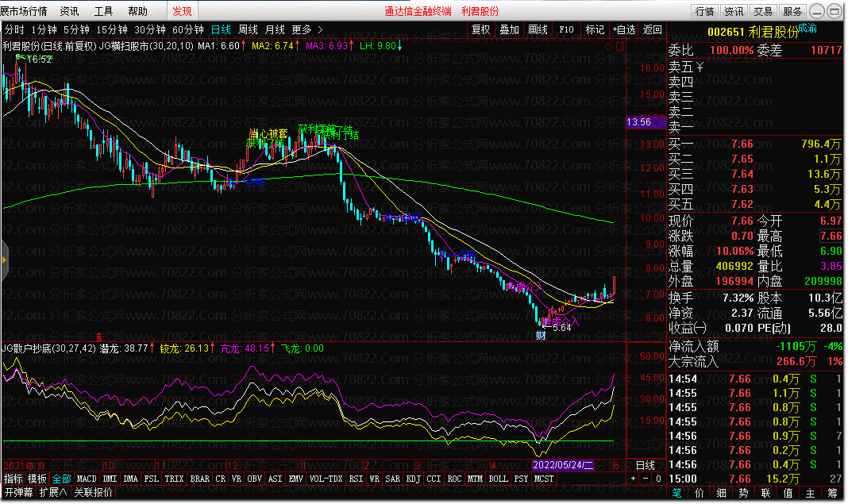Click the 返回 button
The height and width of the screenshot is (504, 848).
(x=652, y=29)
